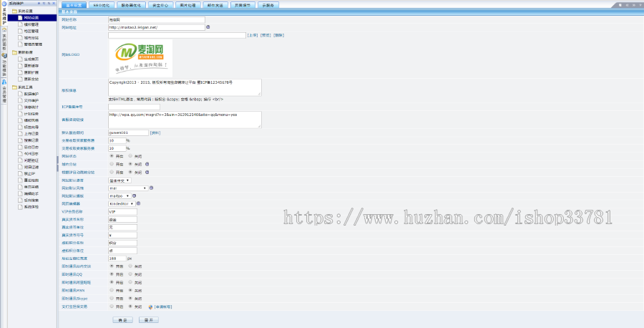Open the default style dropdown

pos(128,188)
